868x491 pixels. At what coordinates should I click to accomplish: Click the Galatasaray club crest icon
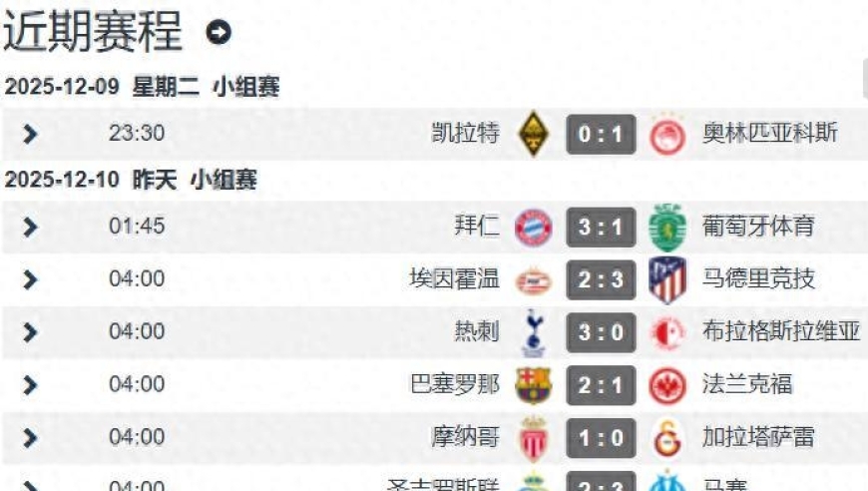coord(665,437)
